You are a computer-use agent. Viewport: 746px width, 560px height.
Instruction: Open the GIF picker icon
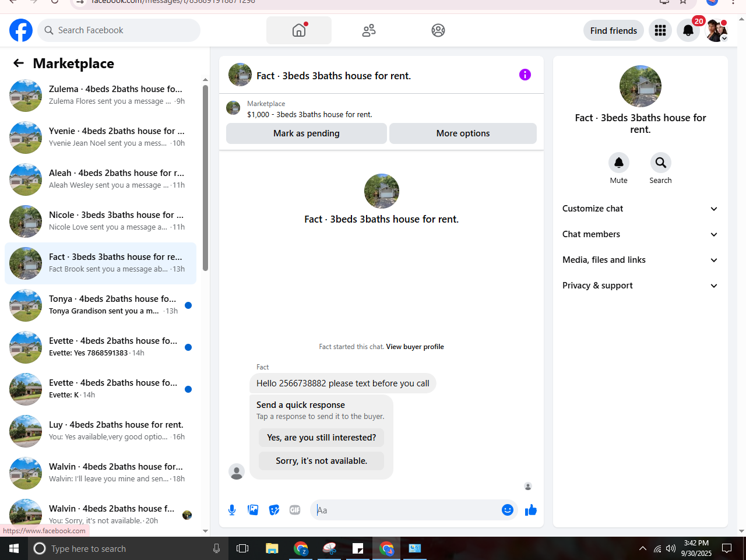click(x=295, y=510)
